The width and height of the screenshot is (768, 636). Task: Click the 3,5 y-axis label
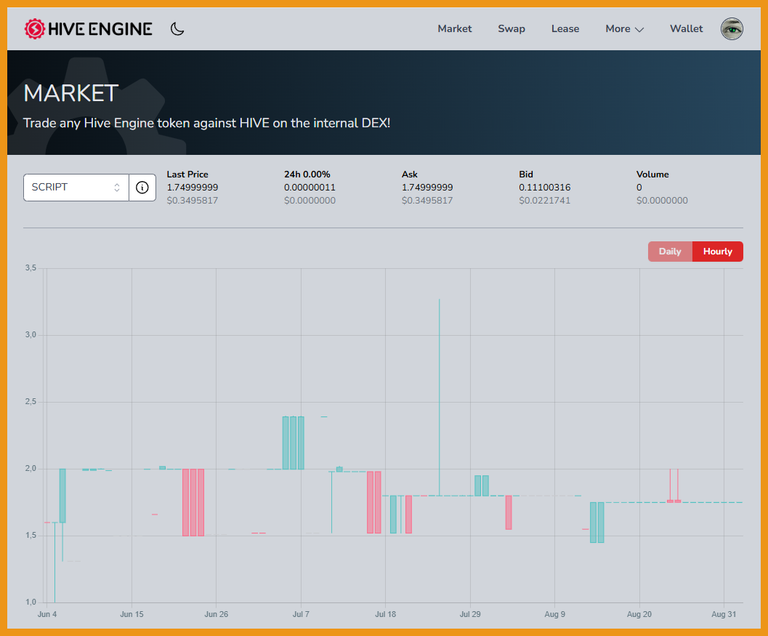tap(30, 268)
